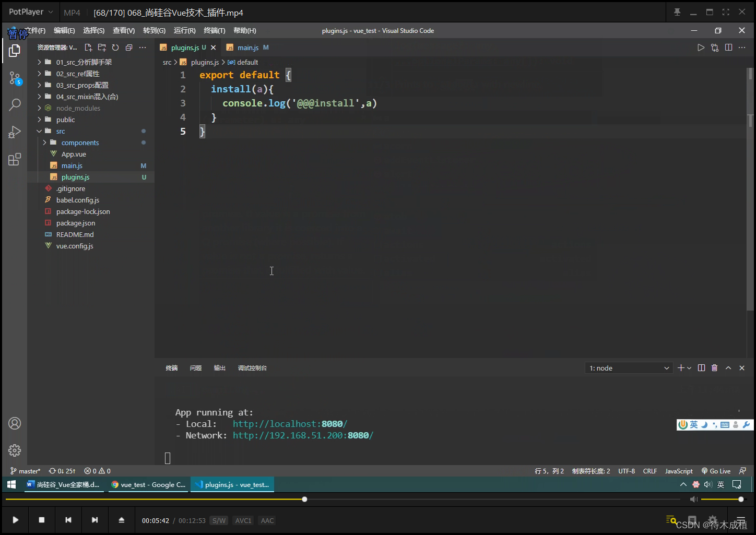Open new terminal launch profile dropdown arrow
Image resolution: width=756 pixels, height=535 pixels.
689,368
